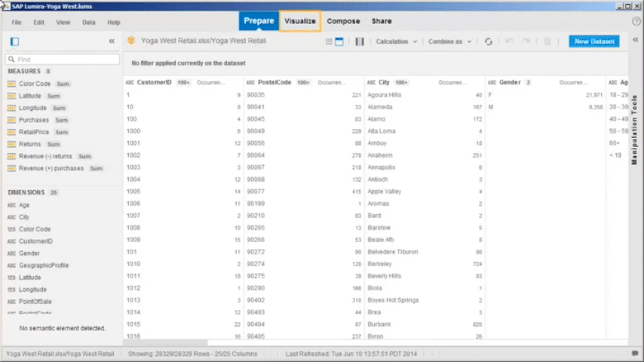This screenshot has width=644, height=362.
Task: Open Sum aggregation for Revenue (+) purchases
Action: [96, 168]
